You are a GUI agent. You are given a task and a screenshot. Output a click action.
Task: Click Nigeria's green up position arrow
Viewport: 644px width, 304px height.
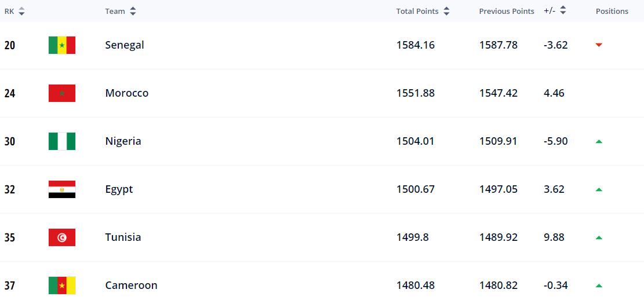599,141
